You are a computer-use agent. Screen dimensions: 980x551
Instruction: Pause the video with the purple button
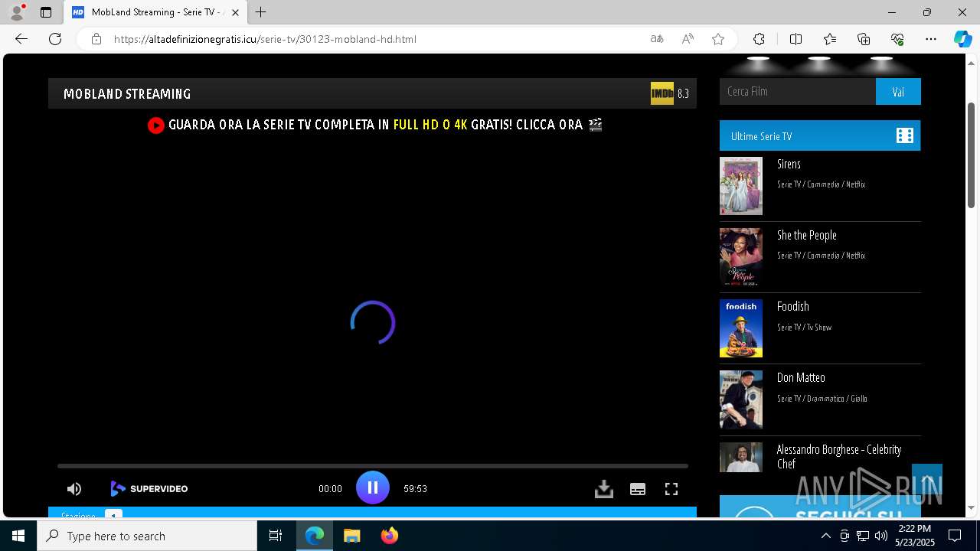point(373,487)
